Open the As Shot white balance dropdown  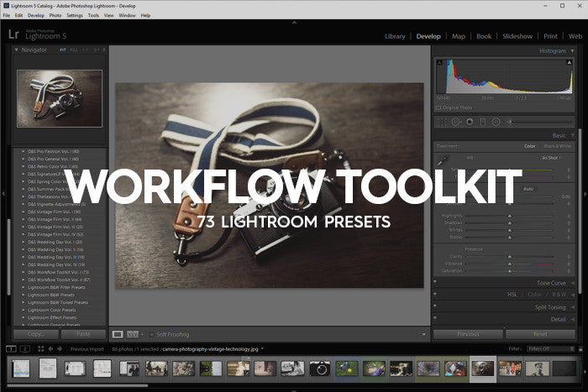pyautogui.click(x=551, y=158)
